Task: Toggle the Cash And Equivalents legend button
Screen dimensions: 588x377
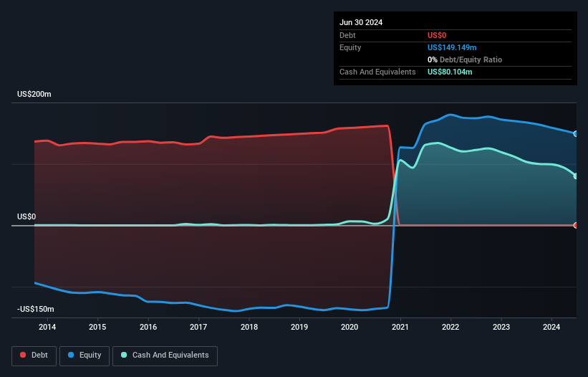Action: [x=165, y=356]
